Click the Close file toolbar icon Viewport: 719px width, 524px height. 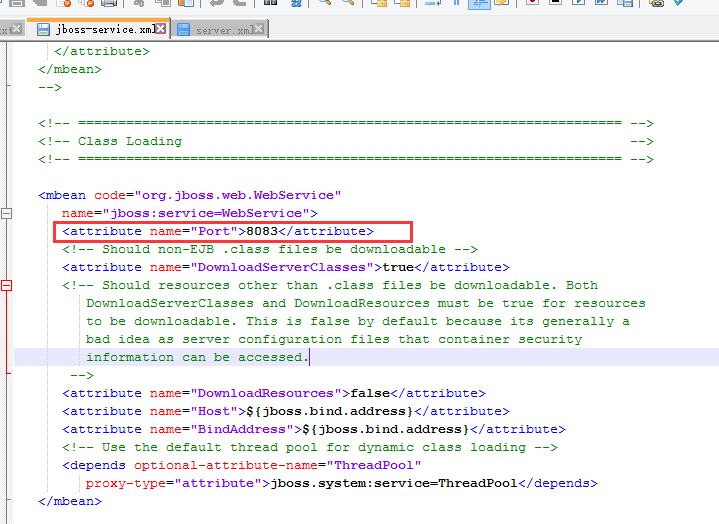63,3
